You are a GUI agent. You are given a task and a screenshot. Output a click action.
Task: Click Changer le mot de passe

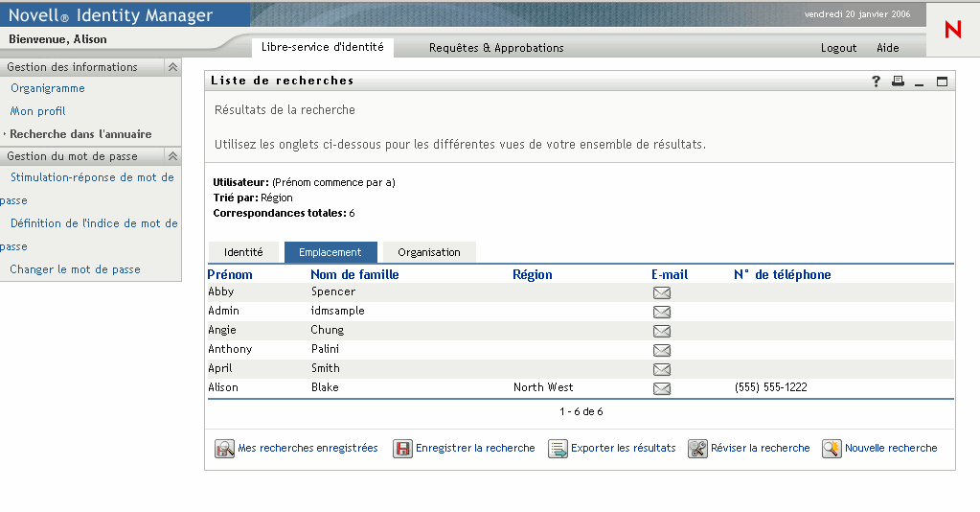(75, 269)
